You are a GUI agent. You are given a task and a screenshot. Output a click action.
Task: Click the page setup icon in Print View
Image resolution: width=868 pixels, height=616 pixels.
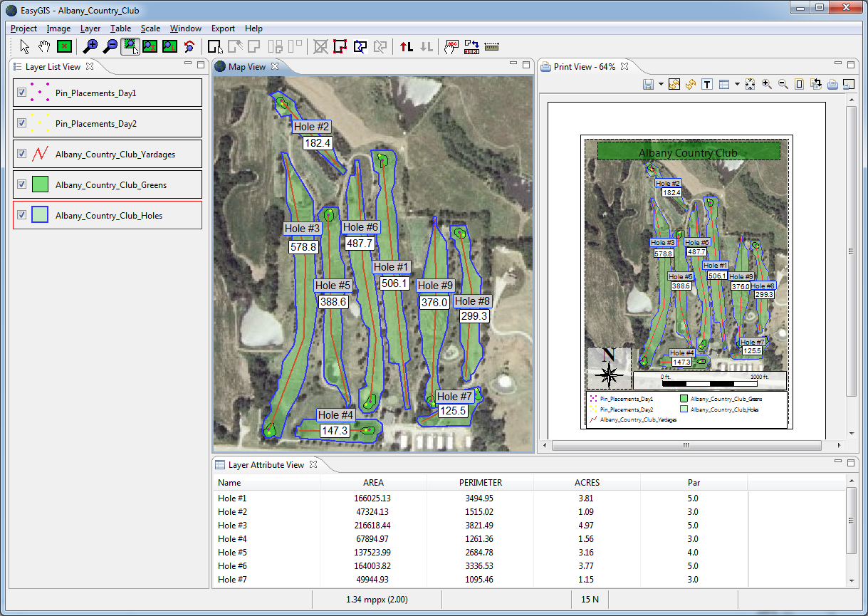[799, 84]
